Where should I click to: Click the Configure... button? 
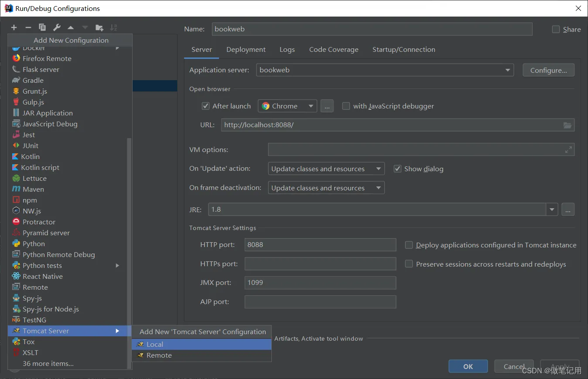tap(549, 70)
